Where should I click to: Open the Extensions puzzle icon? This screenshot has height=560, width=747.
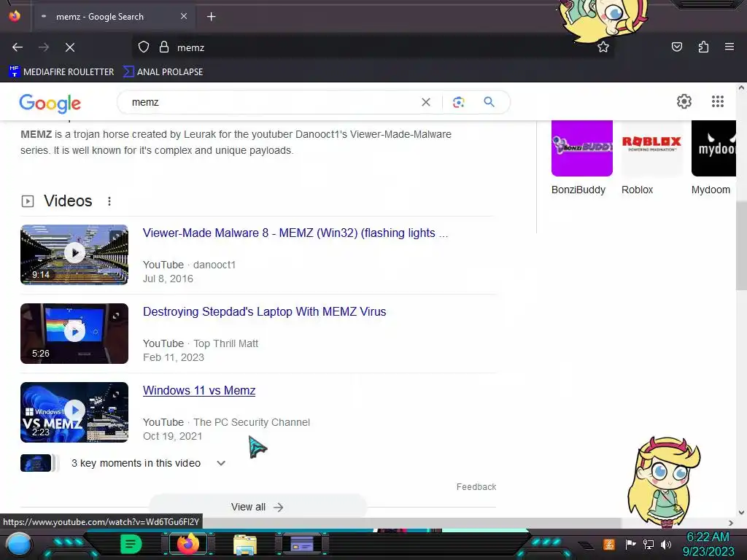click(x=703, y=47)
